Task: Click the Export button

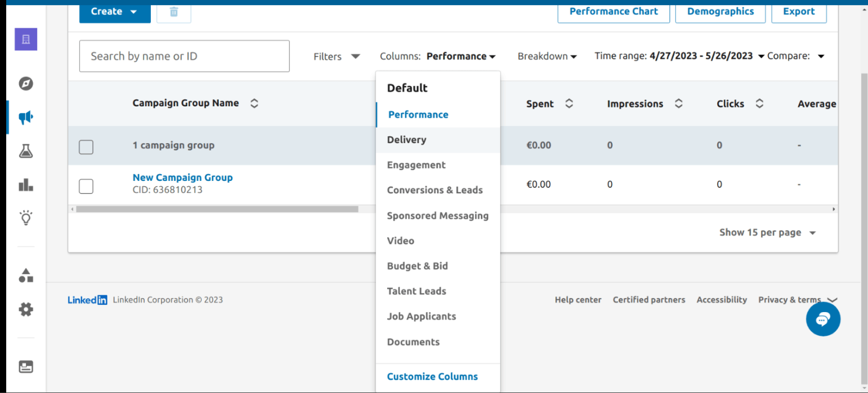Action: click(799, 11)
